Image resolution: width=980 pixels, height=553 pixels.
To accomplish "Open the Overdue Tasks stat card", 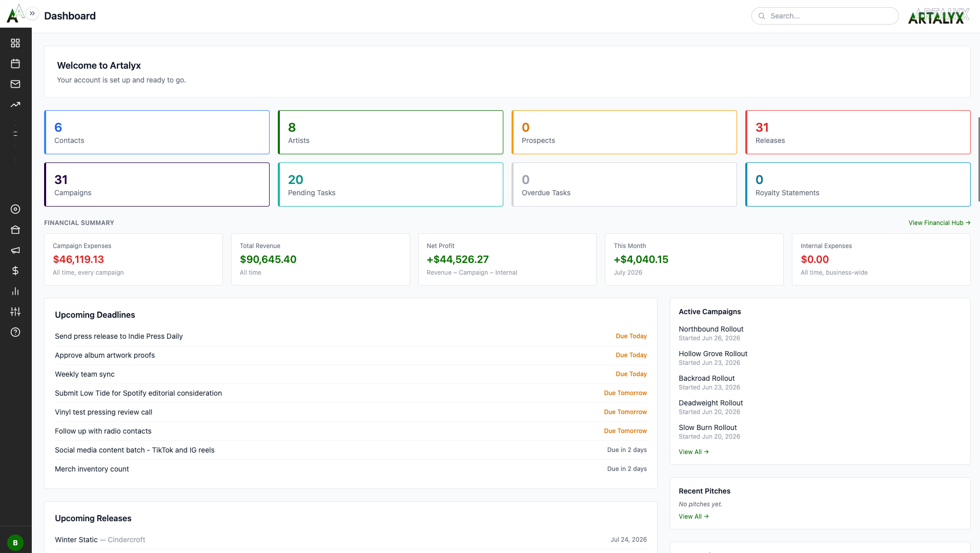I will coord(624,185).
